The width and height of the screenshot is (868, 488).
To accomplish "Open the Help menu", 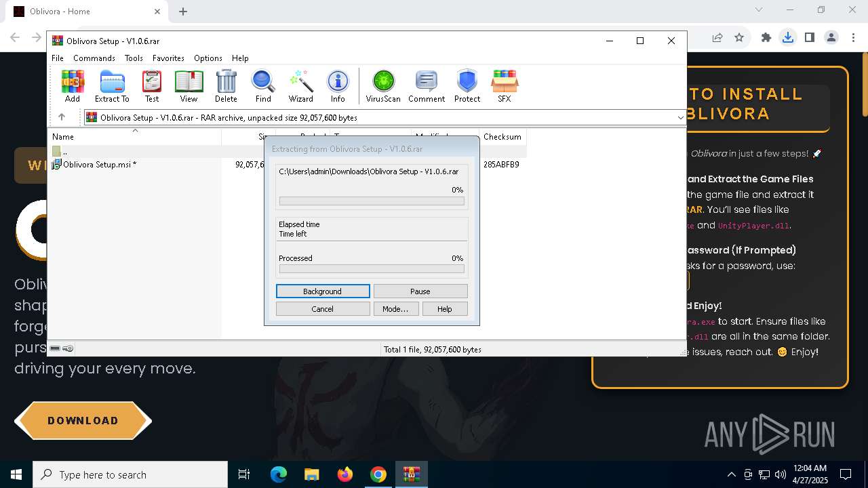I will [240, 58].
